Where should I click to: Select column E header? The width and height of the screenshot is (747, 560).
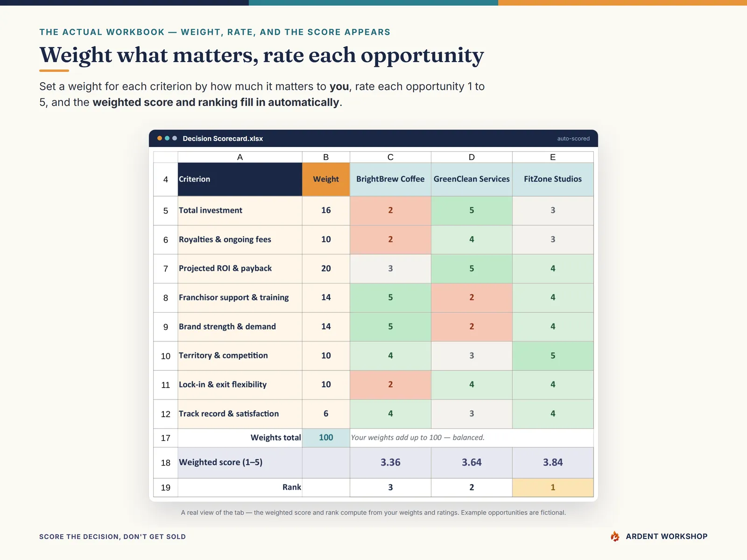point(553,157)
